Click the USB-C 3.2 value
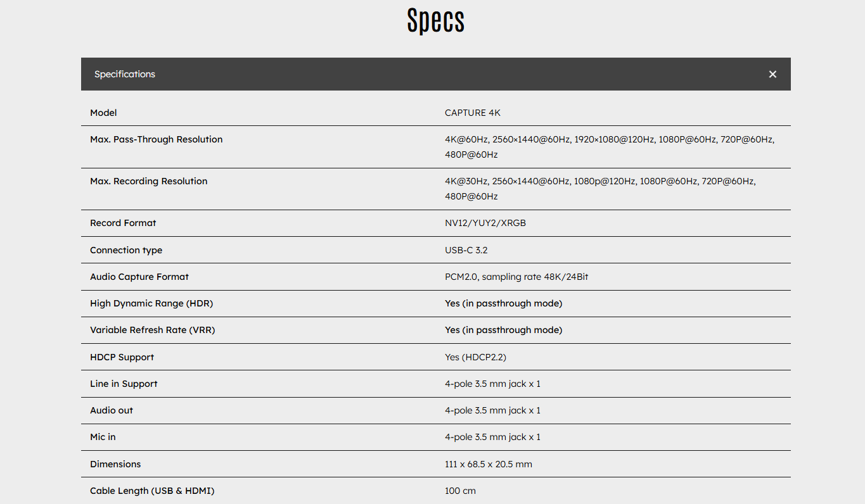Viewport: 865px width, 504px height. point(466,250)
